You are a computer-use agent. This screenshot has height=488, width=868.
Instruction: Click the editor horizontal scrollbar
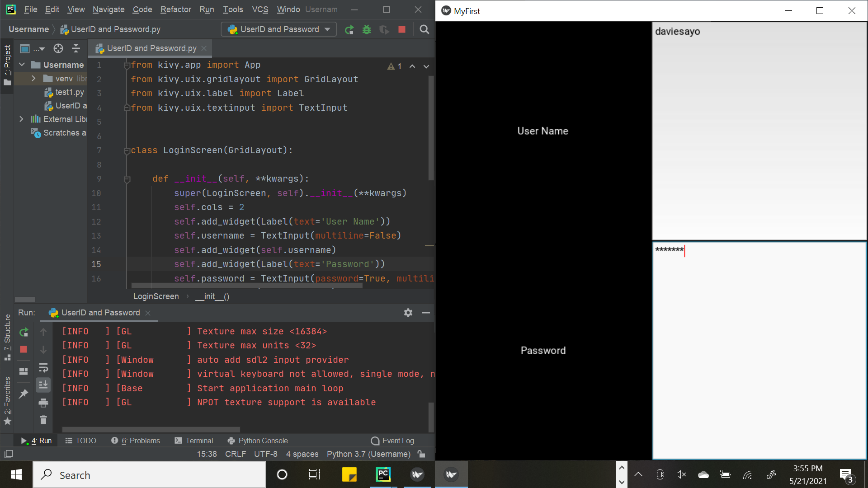[x=246, y=286]
